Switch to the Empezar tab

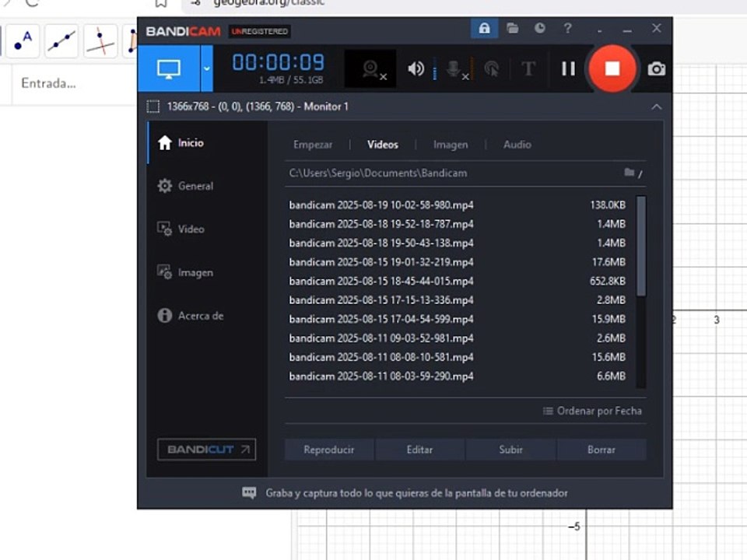coord(313,145)
